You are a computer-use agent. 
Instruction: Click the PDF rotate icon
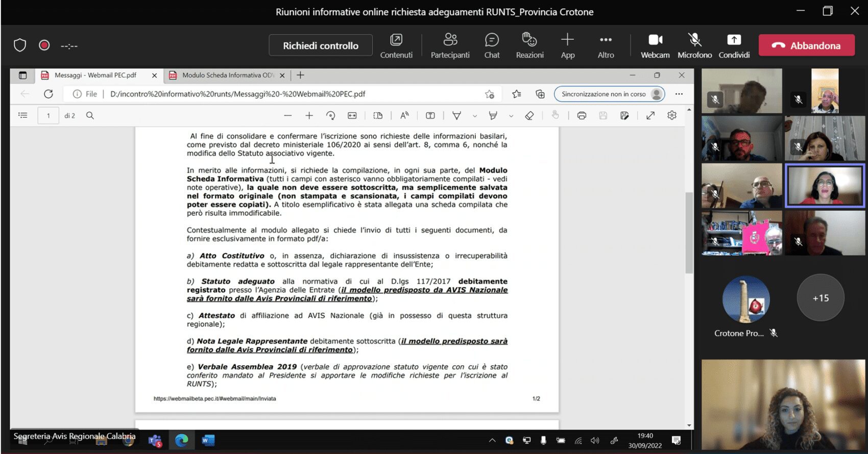click(330, 116)
